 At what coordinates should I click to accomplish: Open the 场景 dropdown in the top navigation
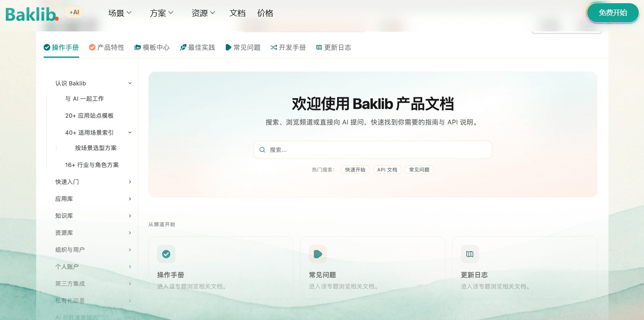[x=120, y=13]
